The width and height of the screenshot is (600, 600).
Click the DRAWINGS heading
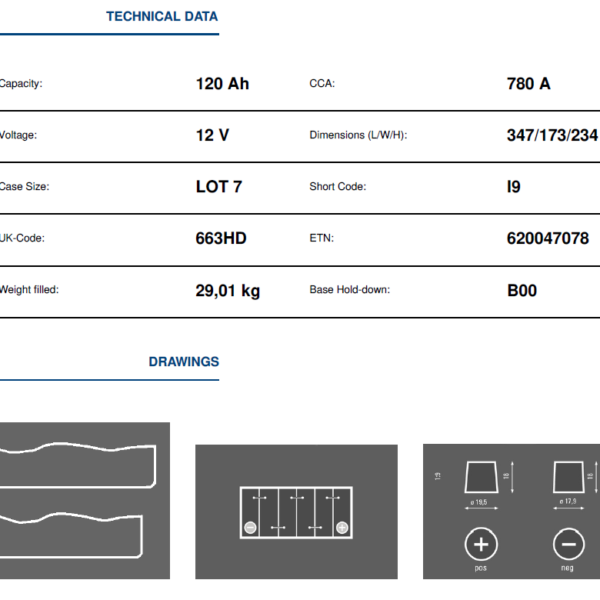(x=184, y=362)
